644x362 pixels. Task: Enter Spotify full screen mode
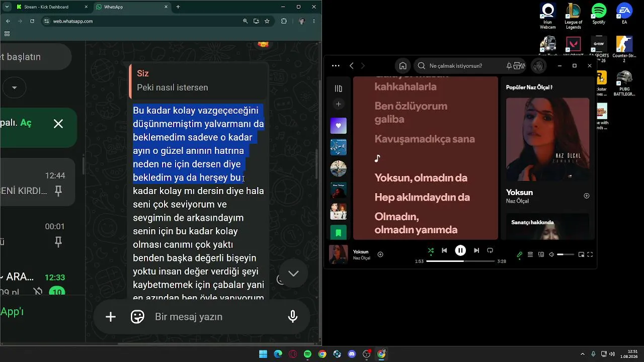[x=590, y=255]
